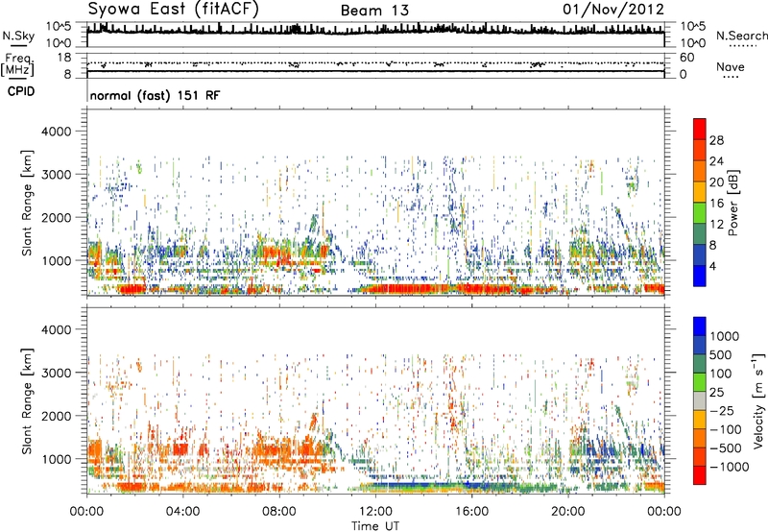Click the "20:00" time axis label

click(x=568, y=512)
